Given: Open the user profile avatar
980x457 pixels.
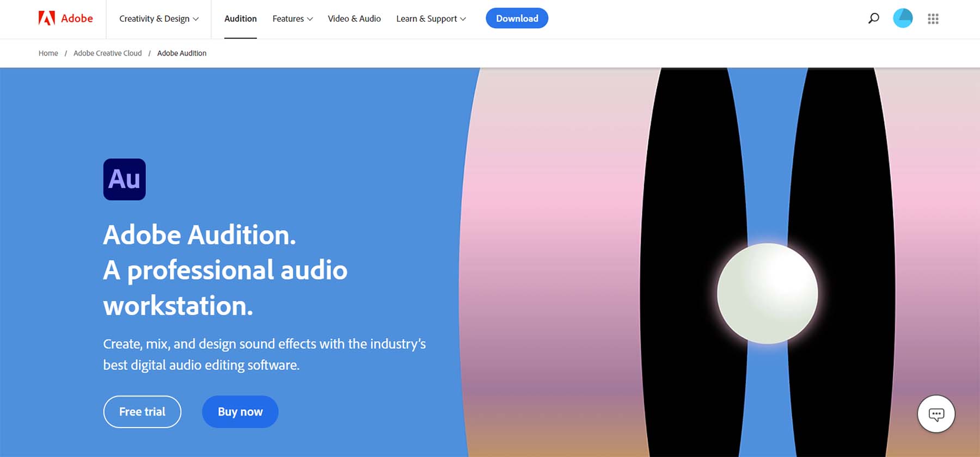Looking at the screenshot, I should pos(903,18).
